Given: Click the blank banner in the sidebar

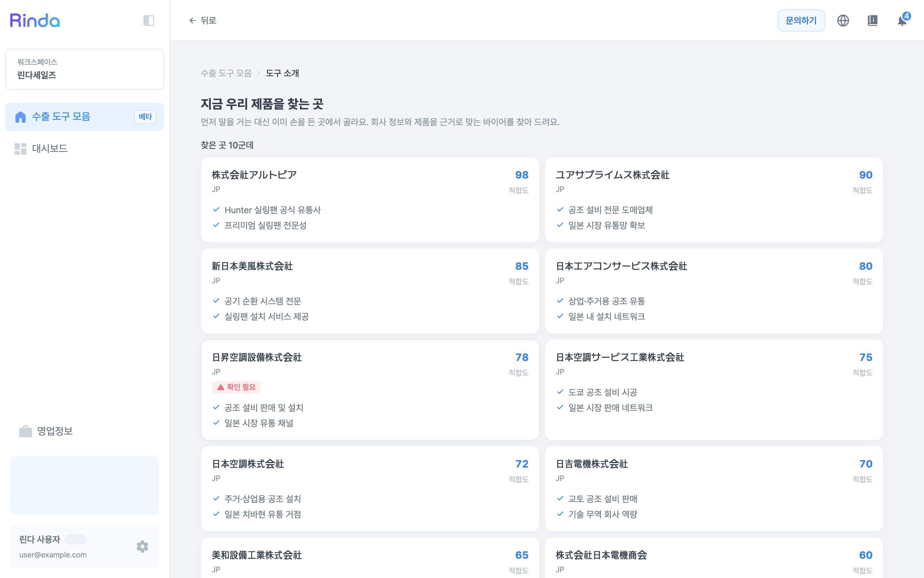Looking at the screenshot, I should [85, 485].
